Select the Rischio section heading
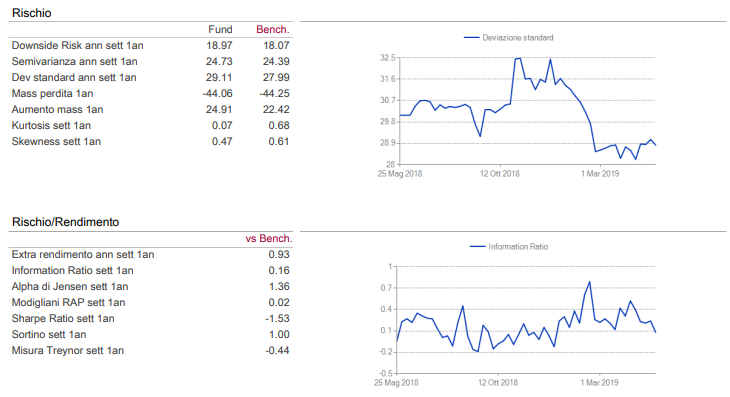This screenshot has width=730, height=397. click(x=32, y=13)
